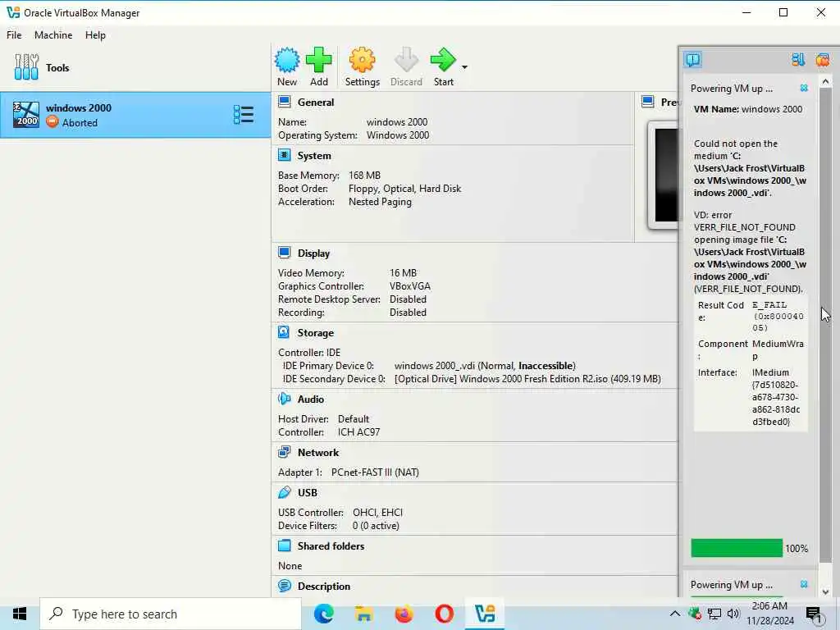Click the Inaccessible windows 2000_.vdi entry
This screenshot has width=840, height=630.
[485, 365]
